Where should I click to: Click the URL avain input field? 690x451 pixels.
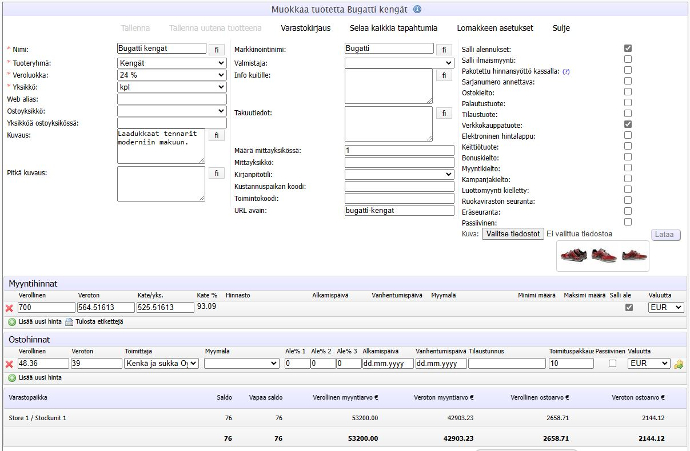click(x=400, y=210)
